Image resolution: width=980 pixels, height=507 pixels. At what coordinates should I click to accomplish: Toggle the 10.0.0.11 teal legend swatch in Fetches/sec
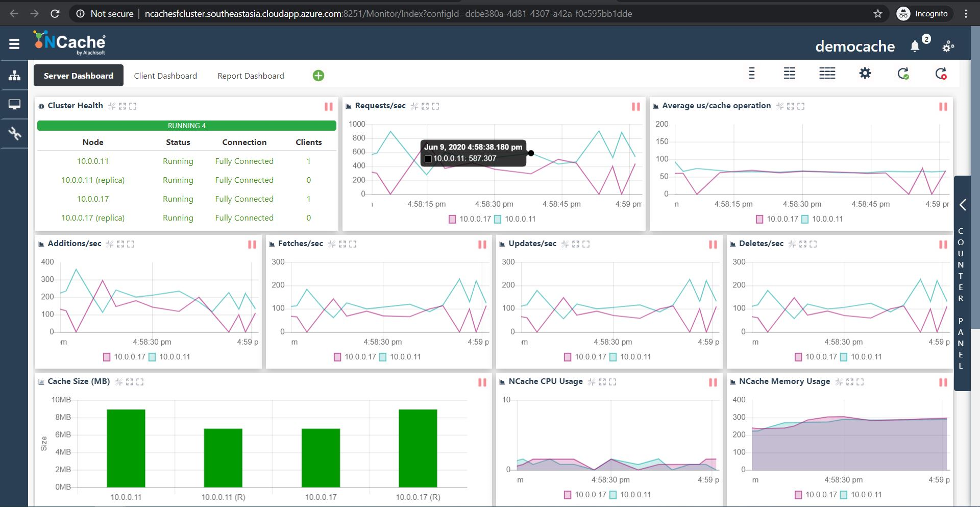click(x=383, y=357)
